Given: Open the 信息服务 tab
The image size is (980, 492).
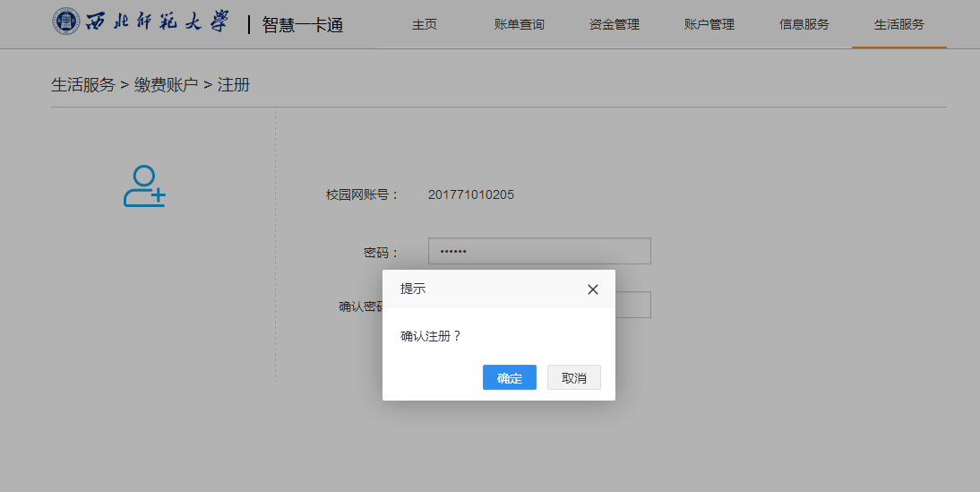Looking at the screenshot, I should pos(804,24).
